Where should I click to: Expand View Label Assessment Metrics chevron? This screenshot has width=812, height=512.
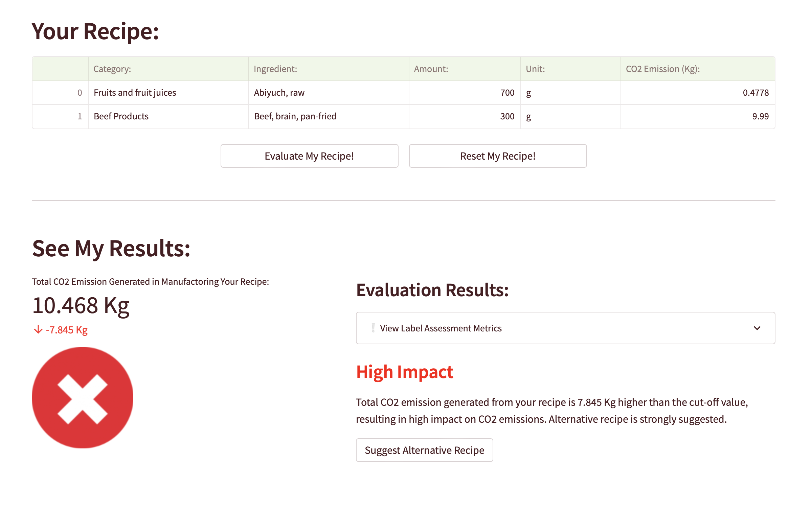point(757,328)
